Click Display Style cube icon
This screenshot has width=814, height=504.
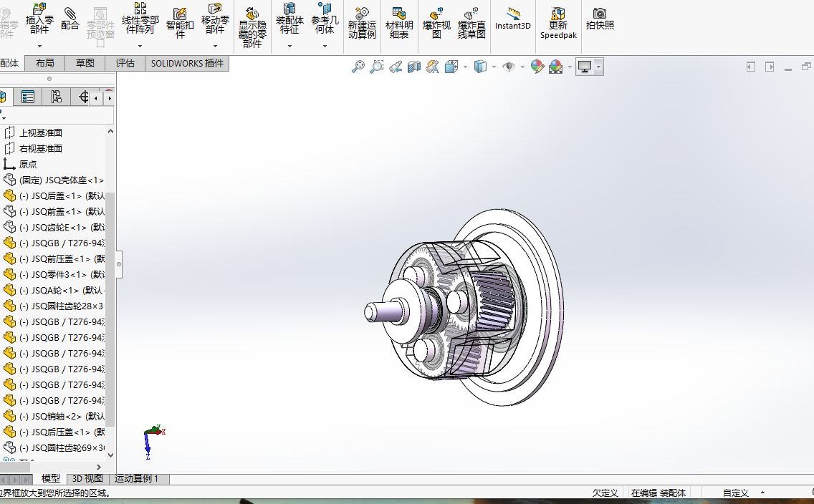(x=480, y=67)
